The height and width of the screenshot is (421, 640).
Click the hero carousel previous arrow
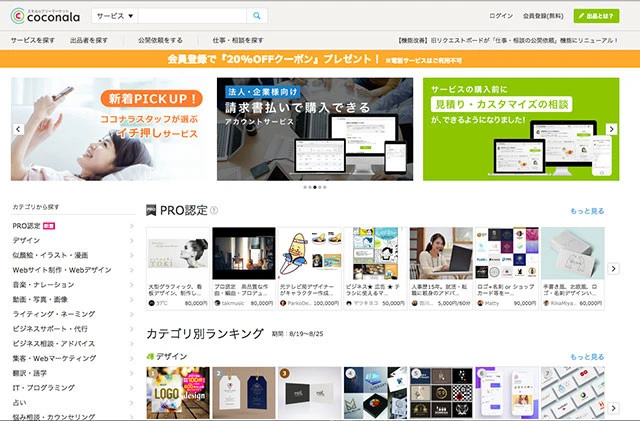[18, 129]
